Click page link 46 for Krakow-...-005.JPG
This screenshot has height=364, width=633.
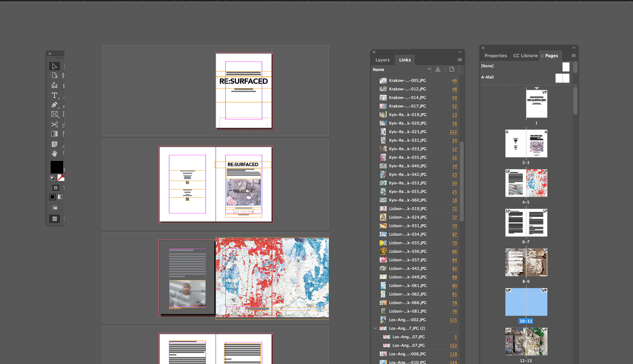(454, 80)
